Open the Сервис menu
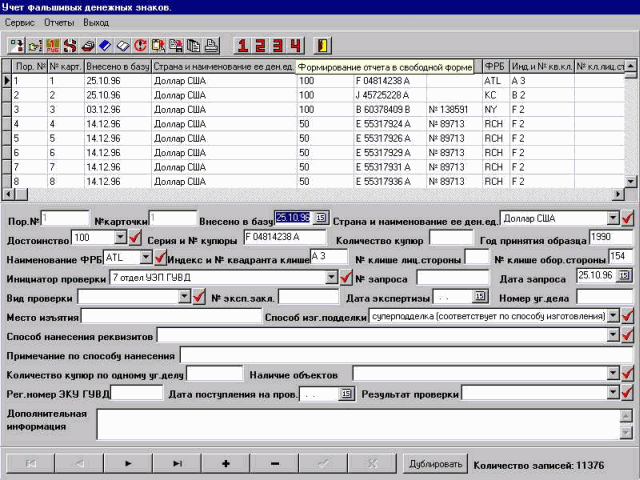This screenshot has height=480, width=640. [x=19, y=22]
